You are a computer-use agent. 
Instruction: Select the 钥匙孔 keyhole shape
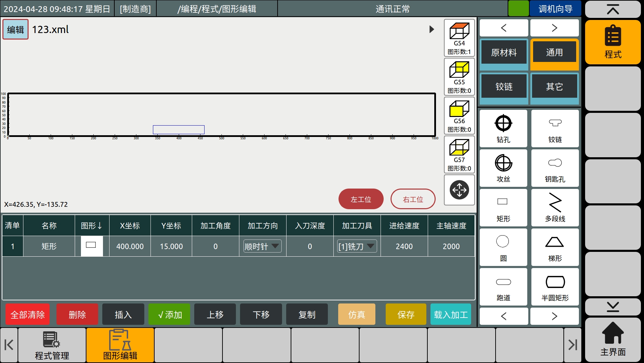click(x=555, y=168)
